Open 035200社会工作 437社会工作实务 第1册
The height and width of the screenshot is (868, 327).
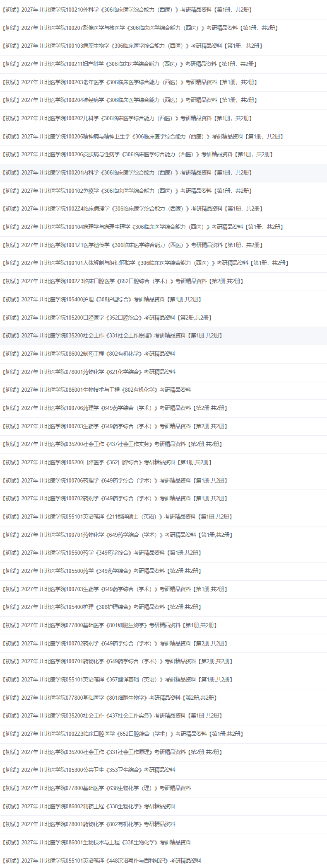112,715
